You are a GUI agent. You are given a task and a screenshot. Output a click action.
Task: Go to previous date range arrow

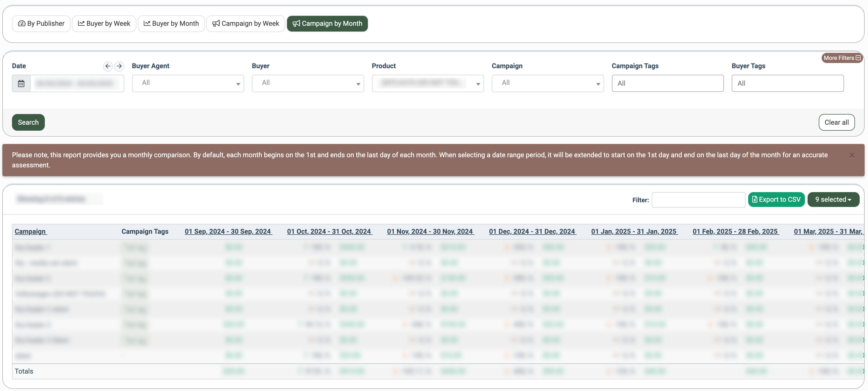[x=108, y=66]
